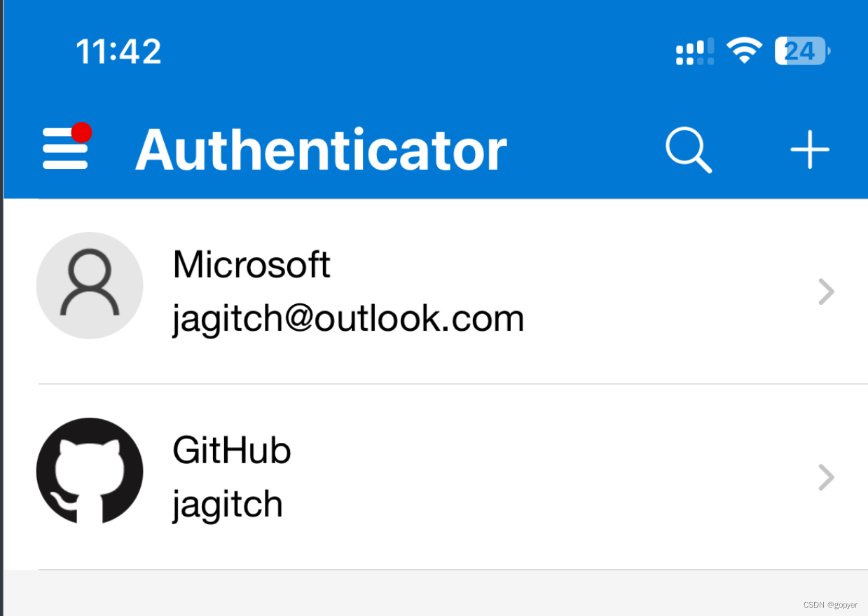Select jagitch@outlook.com email text
The image size is (868, 616).
(x=348, y=320)
